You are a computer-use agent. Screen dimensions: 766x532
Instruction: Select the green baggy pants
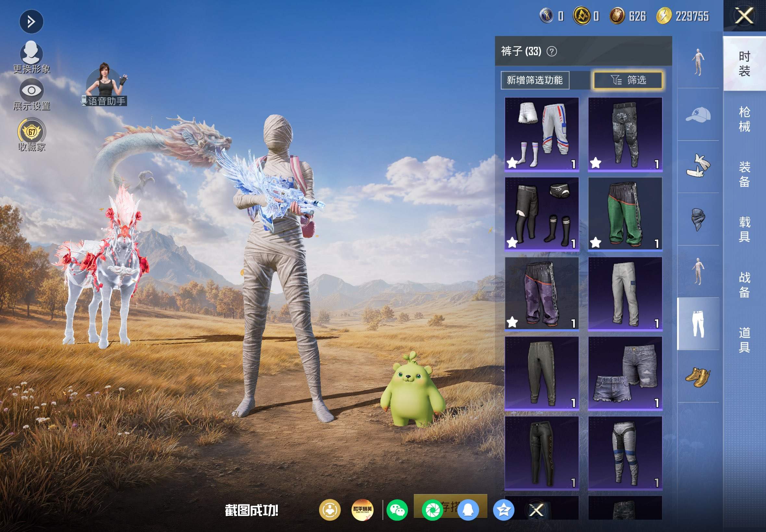click(x=625, y=214)
